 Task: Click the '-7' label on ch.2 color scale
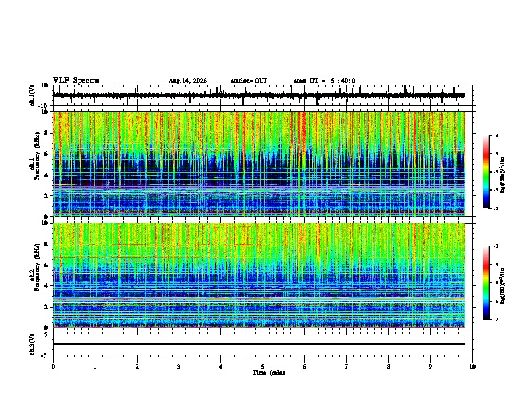pos(495,319)
